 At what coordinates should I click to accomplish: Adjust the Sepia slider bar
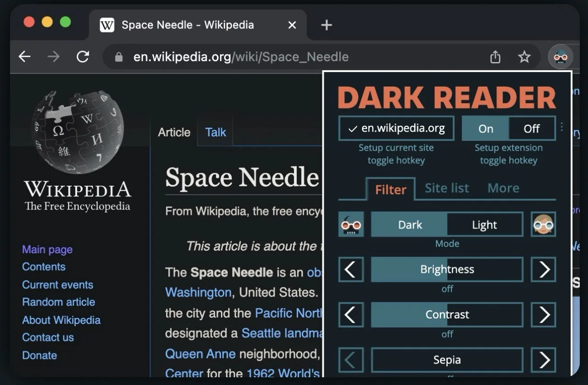447,360
